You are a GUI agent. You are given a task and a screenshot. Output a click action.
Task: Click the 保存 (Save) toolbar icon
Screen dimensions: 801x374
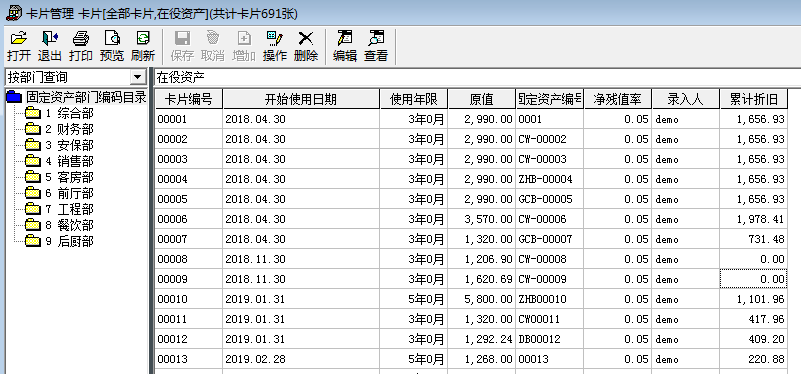[x=182, y=46]
